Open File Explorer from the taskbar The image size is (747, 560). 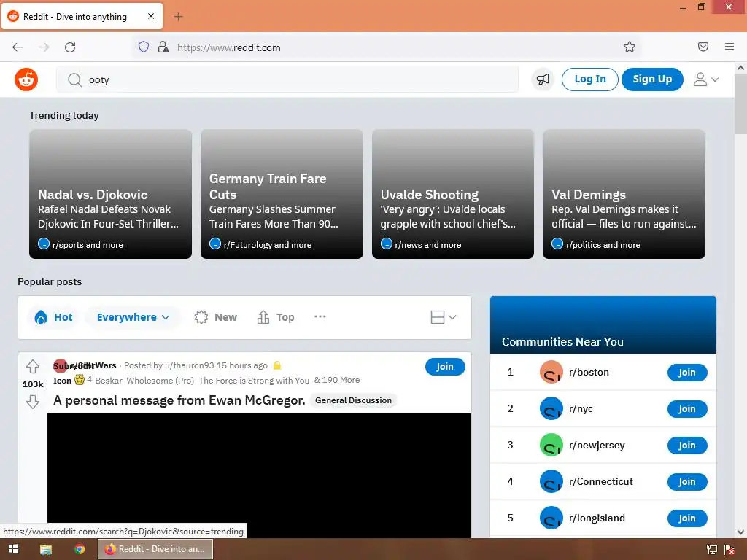46,549
